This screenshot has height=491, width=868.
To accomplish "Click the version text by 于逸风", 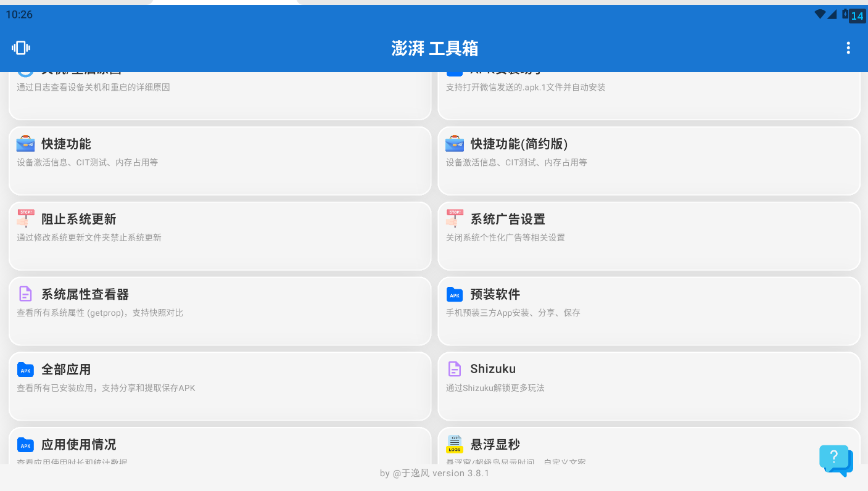I will pos(434,473).
